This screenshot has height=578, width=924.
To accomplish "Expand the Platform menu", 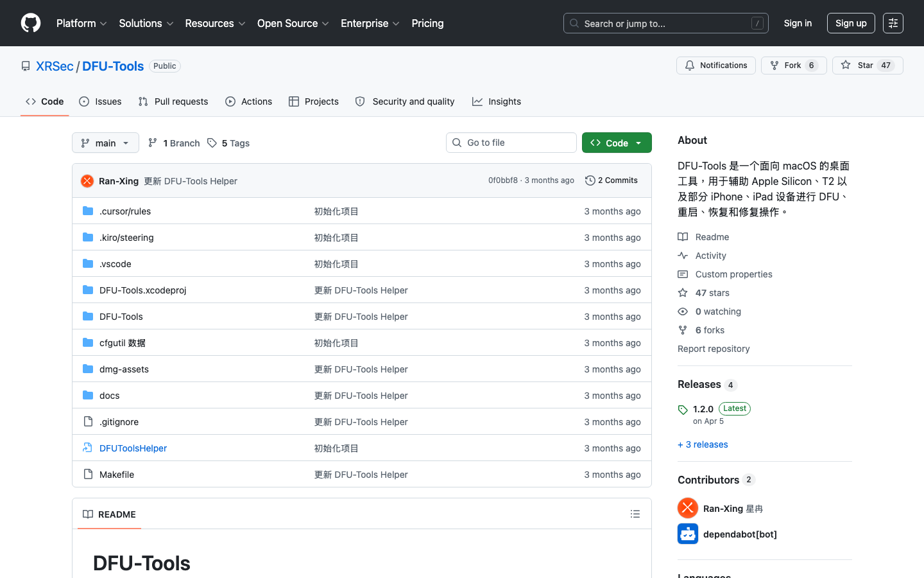I will [x=81, y=23].
